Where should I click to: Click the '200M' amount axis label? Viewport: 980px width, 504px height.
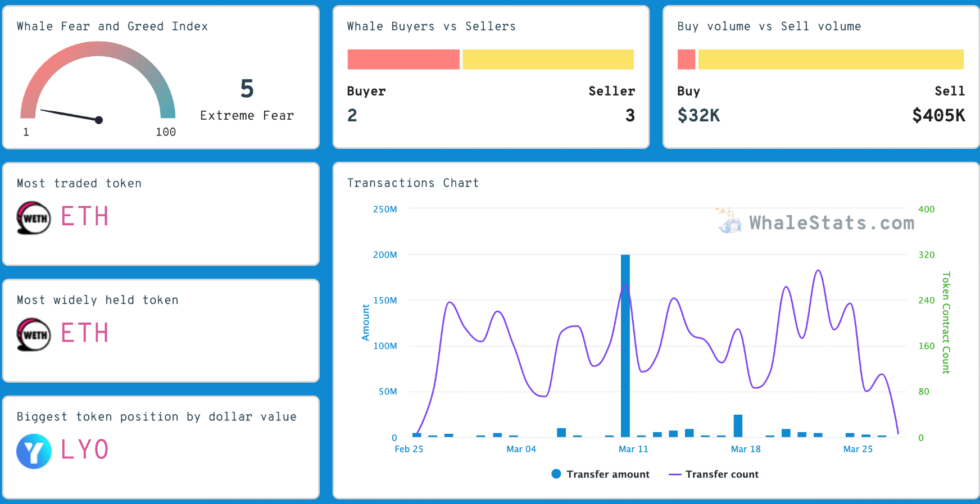tap(385, 255)
